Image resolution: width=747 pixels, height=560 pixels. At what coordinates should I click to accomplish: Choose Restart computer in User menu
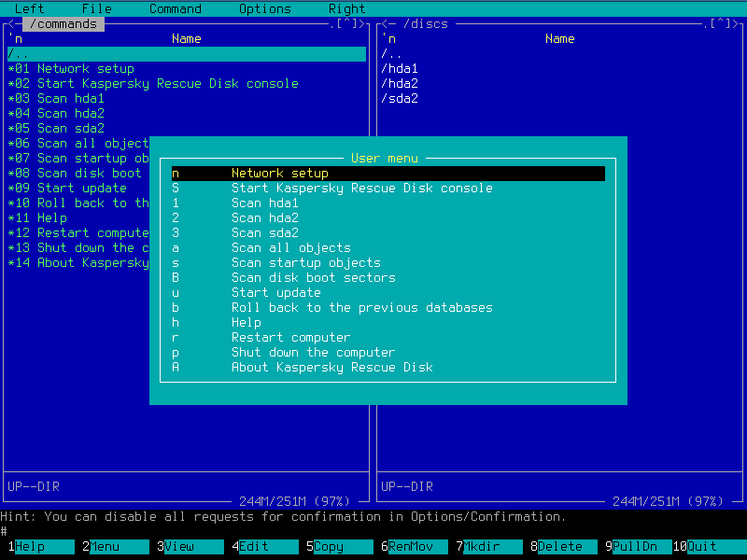point(388,338)
